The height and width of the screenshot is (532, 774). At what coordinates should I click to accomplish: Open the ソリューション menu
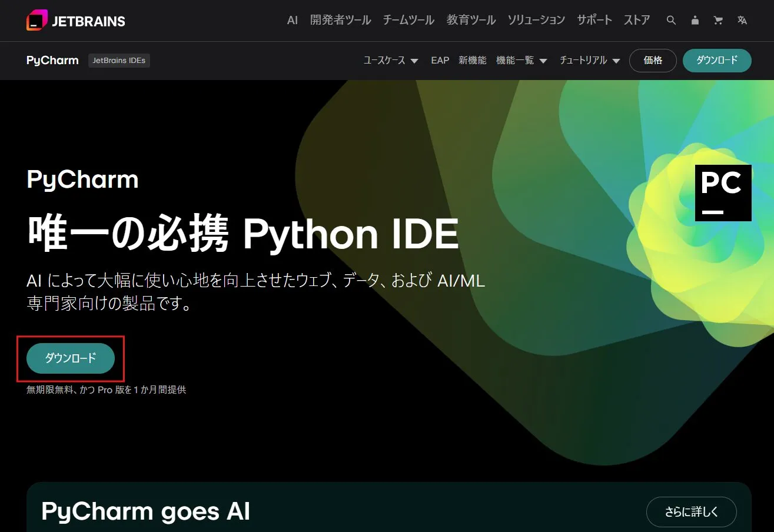tap(536, 20)
